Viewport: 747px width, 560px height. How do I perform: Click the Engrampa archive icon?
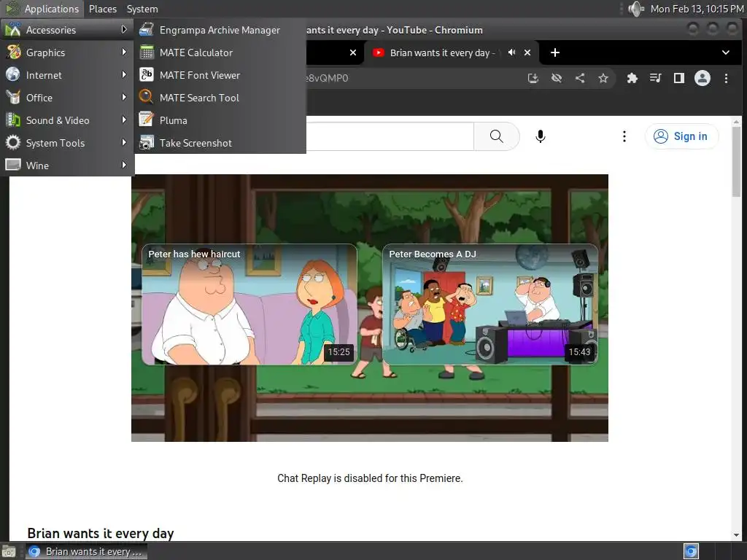146,29
